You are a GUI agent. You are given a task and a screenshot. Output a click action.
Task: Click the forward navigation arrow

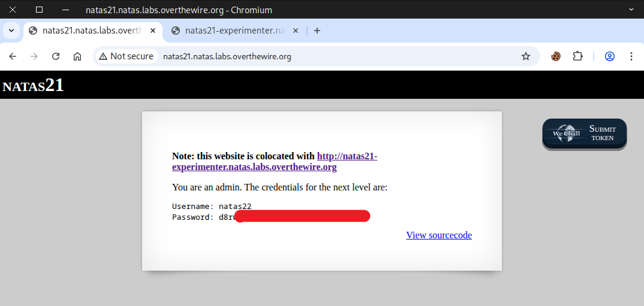[34, 56]
